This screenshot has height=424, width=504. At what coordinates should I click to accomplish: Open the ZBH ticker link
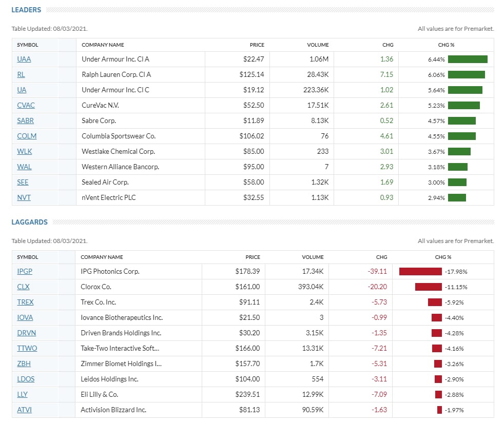(24, 364)
